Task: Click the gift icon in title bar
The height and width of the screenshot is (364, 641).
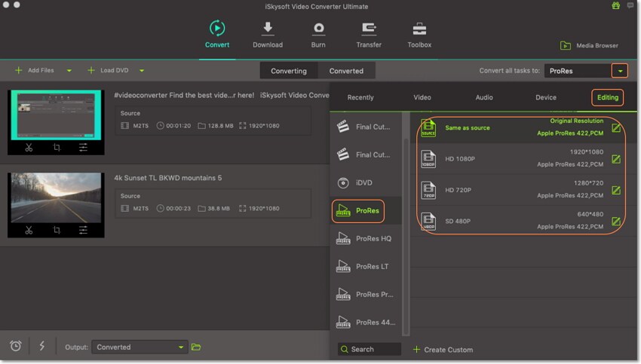Action: pos(615,5)
